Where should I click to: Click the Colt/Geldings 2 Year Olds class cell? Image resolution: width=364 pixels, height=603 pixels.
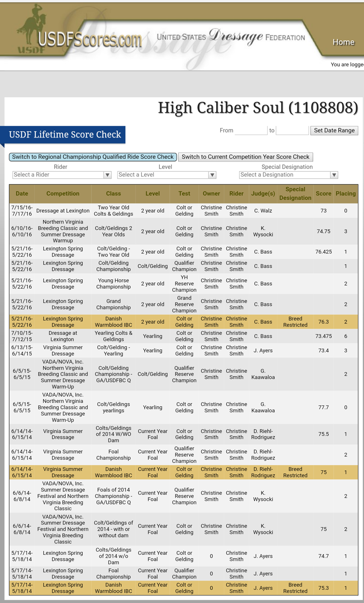[113, 232]
